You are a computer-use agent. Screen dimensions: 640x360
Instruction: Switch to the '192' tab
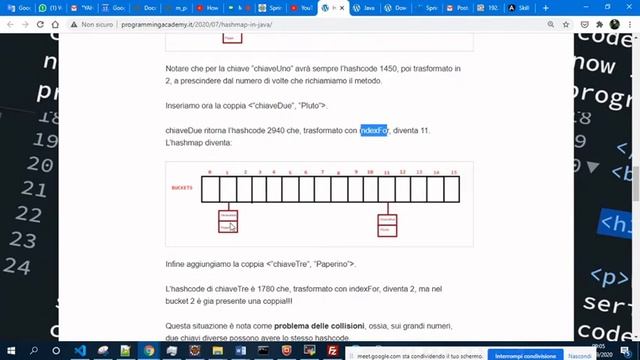coord(489,8)
